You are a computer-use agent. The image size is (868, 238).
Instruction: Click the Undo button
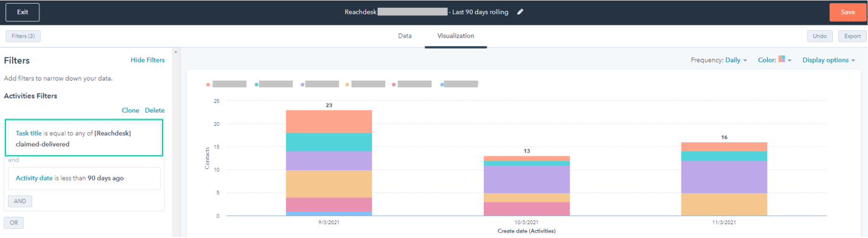[x=820, y=36]
